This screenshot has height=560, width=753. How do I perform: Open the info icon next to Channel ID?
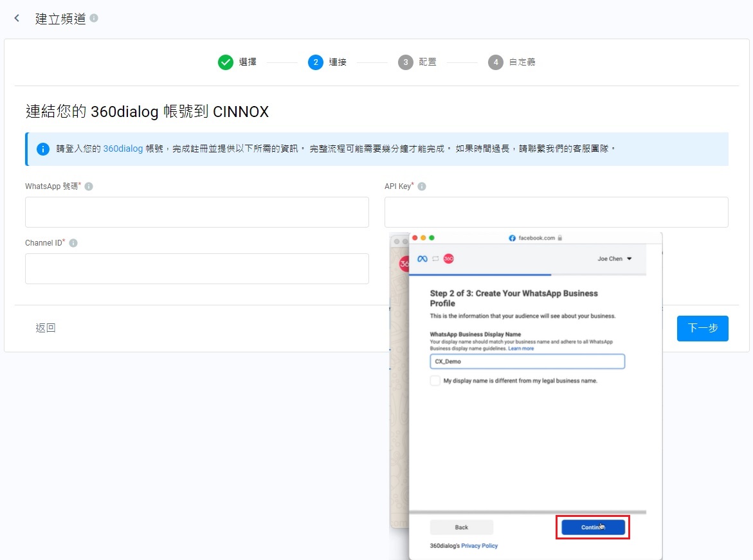pos(73,243)
